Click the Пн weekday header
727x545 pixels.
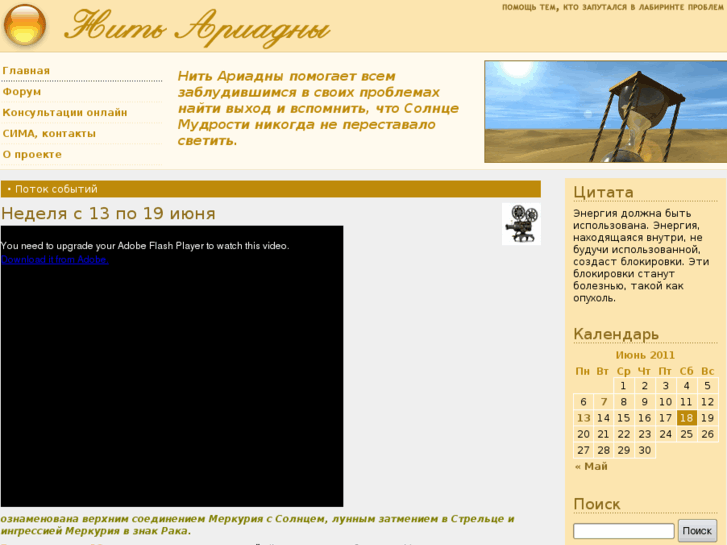(x=583, y=371)
